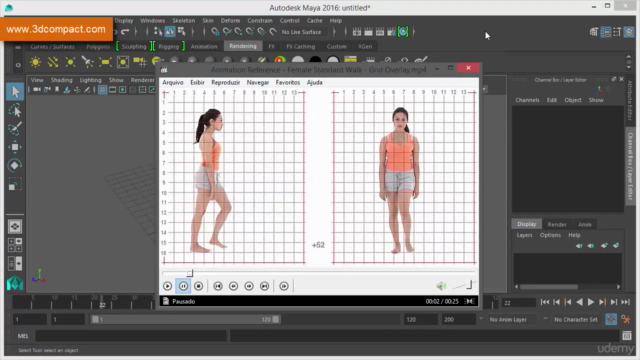Open viewport Lighting menu

click(x=90, y=80)
